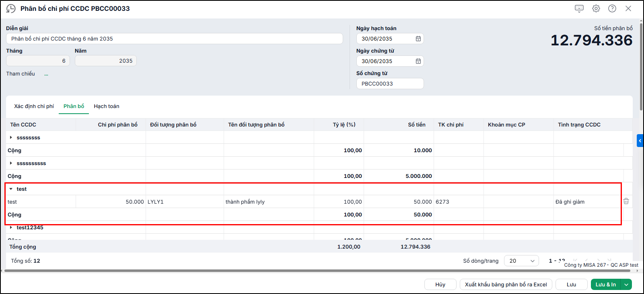Viewport: 644px width, 294px height.
Task: Expand the blue side panel arrow
Action: [640, 141]
